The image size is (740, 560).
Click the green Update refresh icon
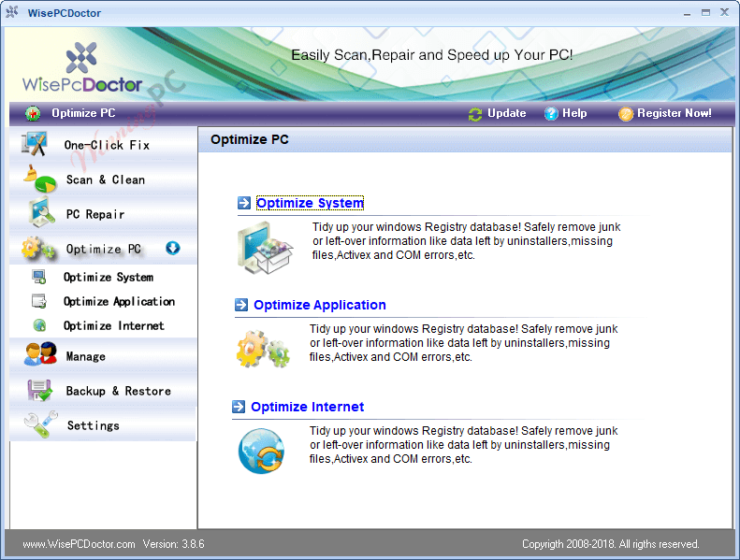pyautogui.click(x=475, y=114)
